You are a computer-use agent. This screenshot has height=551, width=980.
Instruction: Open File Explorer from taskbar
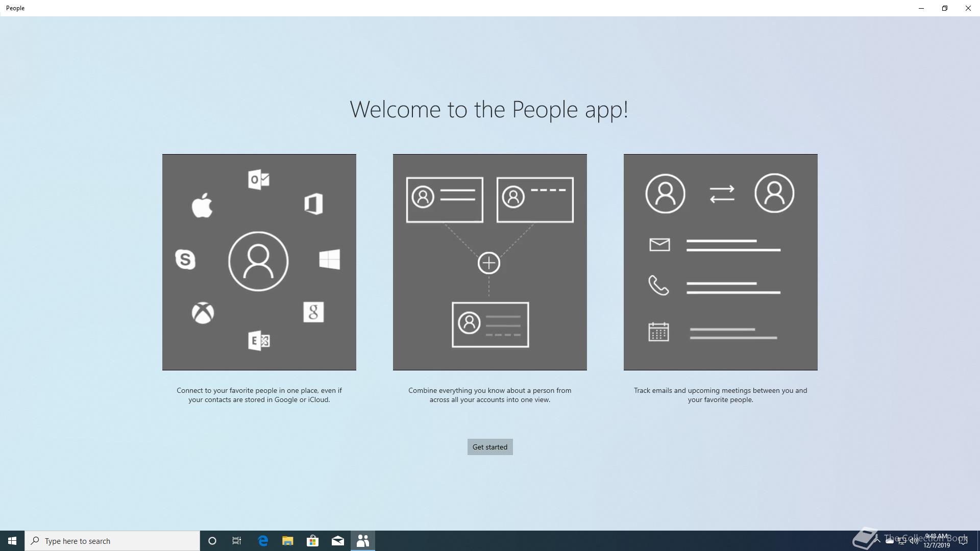[288, 541]
